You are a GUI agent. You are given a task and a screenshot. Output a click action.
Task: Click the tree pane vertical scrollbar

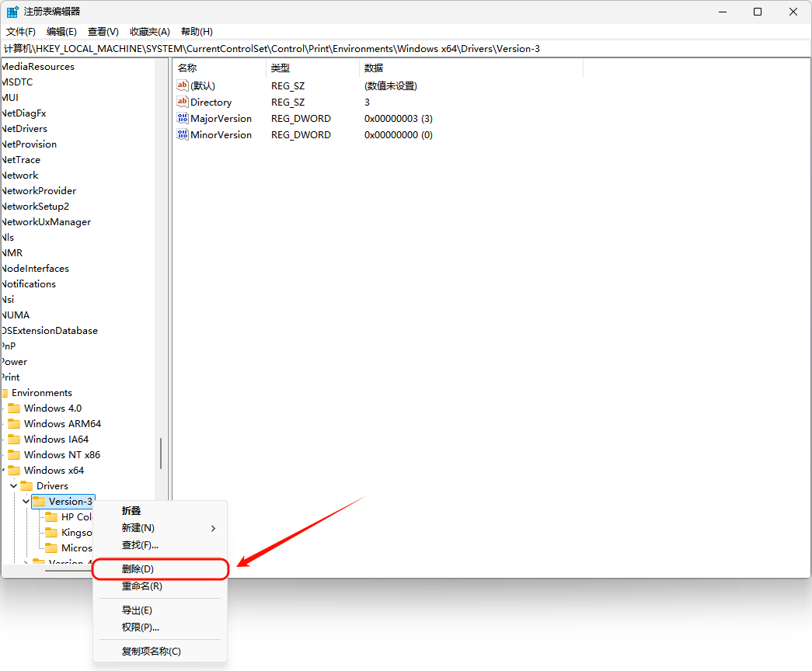click(161, 454)
